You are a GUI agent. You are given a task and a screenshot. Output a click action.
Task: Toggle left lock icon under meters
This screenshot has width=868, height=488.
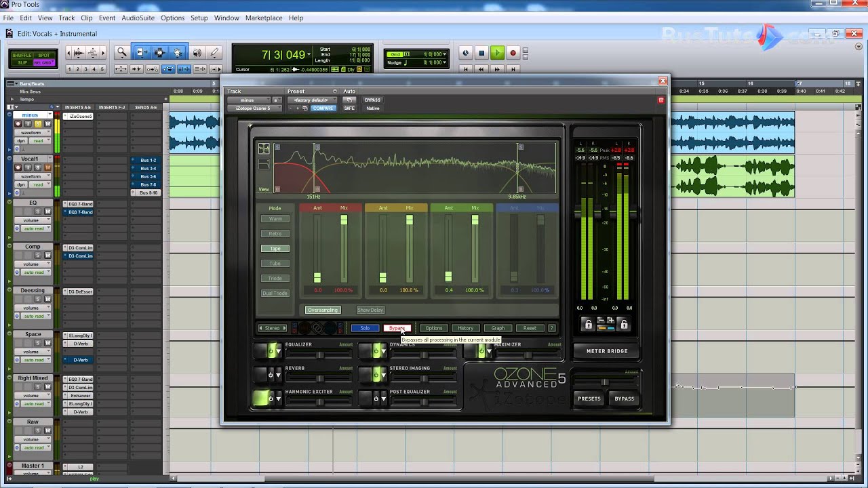pyautogui.click(x=588, y=325)
